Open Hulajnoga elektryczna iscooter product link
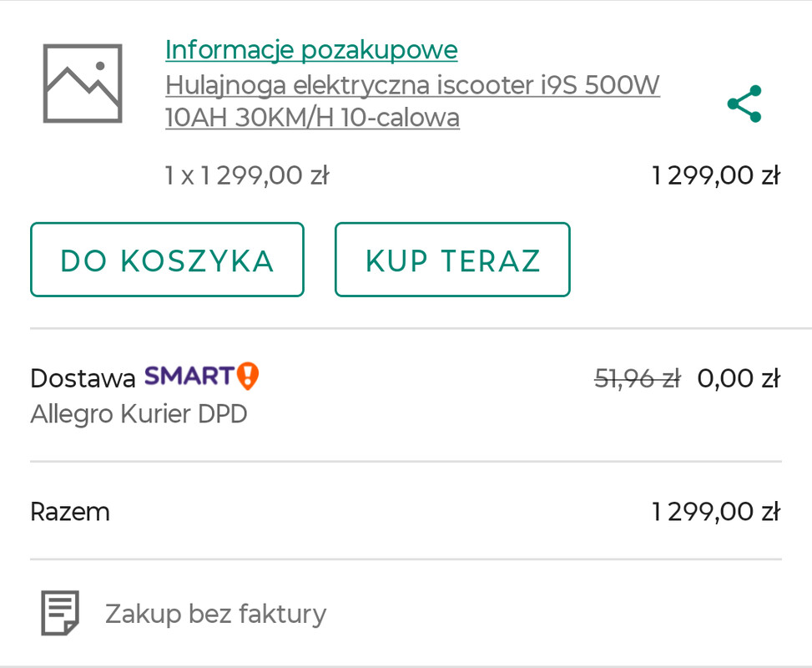Image resolution: width=812 pixels, height=668 pixels. 412,85
